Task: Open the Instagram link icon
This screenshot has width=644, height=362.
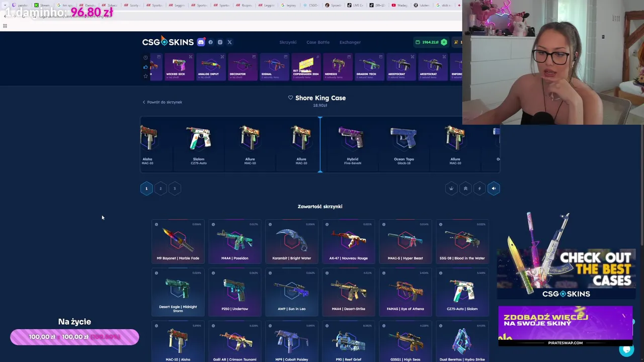Action: [x=220, y=42]
